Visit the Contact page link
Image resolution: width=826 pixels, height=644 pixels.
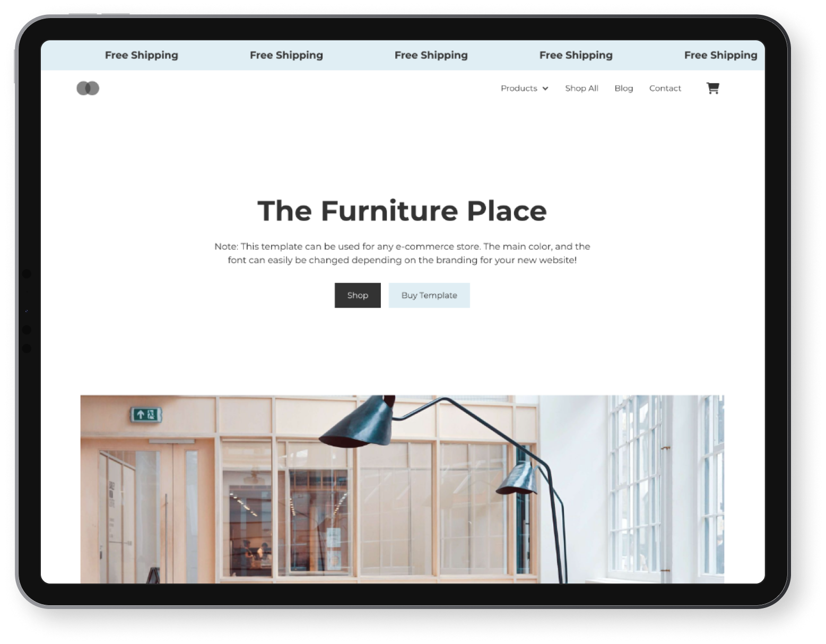665,88
